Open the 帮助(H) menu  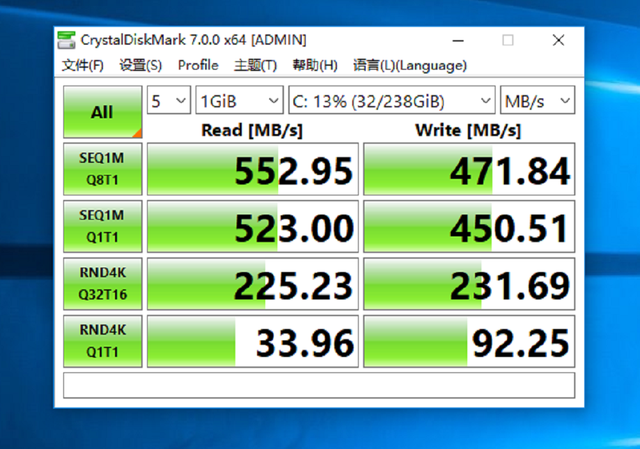tap(315, 65)
